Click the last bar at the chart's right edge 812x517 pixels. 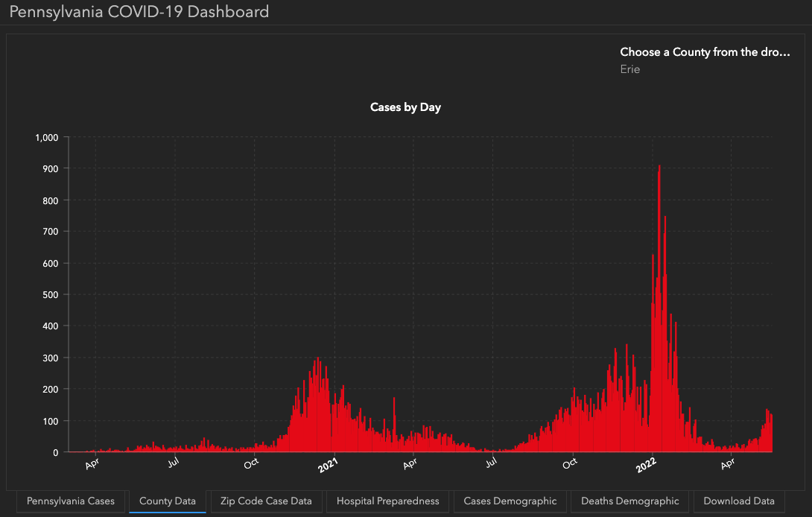point(771,436)
